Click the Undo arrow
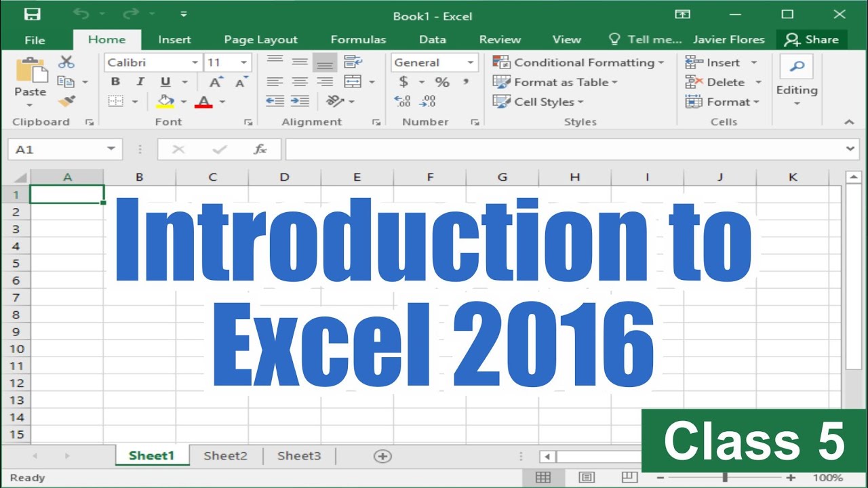 pyautogui.click(x=81, y=14)
